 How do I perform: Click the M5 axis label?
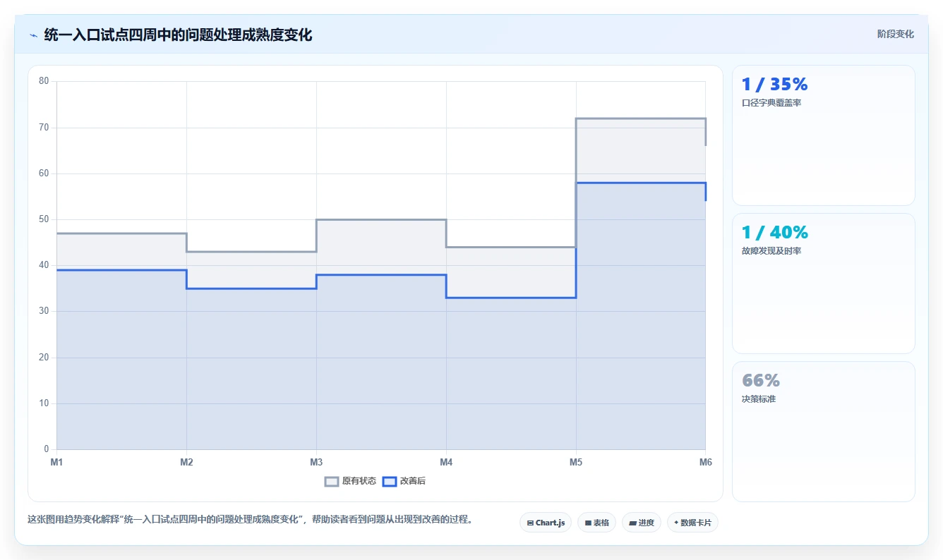click(576, 462)
